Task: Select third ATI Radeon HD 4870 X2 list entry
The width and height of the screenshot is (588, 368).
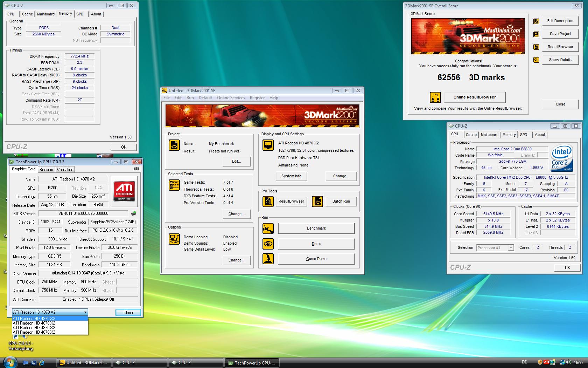Action: [50, 328]
